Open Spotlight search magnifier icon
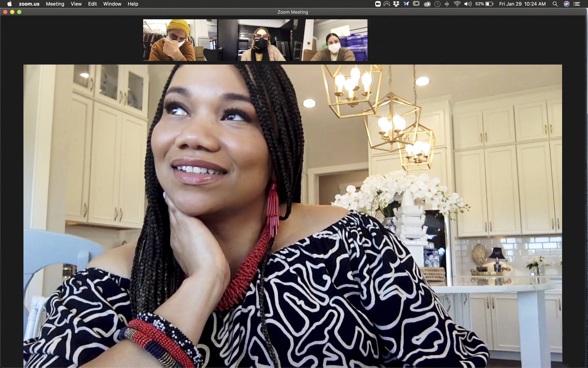This screenshot has width=588, height=368. click(x=555, y=4)
